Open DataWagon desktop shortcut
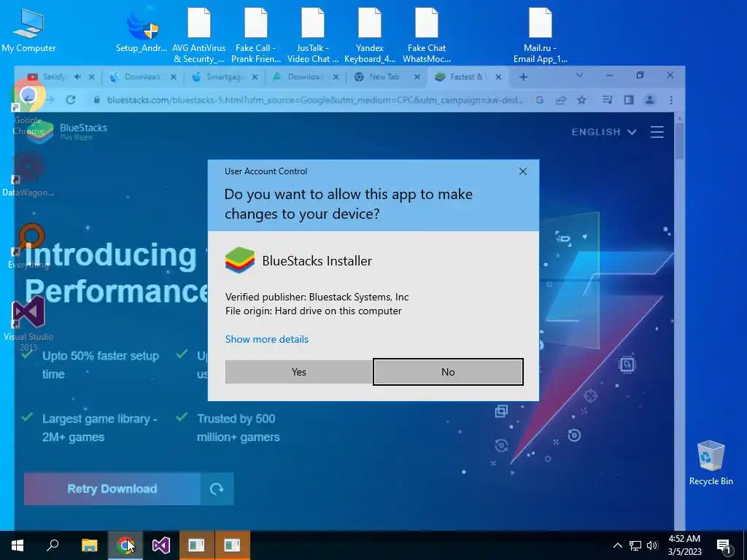This screenshot has height=560, width=747. pyautogui.click(x=28, y=174)
